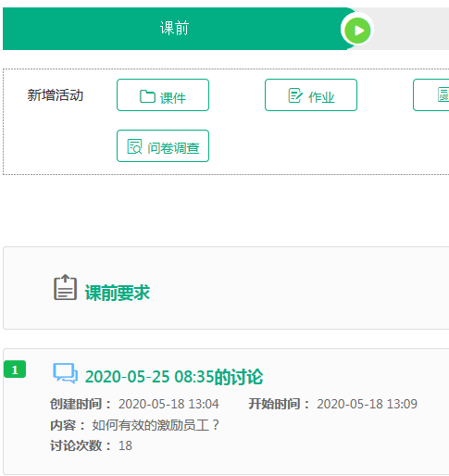Add a new 课件 activity
449x476 pixels.
[x=163, y=95]
